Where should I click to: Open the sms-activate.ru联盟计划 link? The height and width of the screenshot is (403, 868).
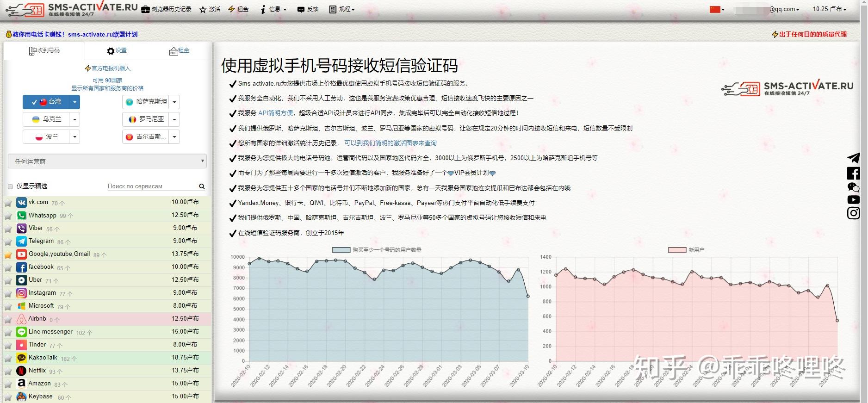point(103,34)
